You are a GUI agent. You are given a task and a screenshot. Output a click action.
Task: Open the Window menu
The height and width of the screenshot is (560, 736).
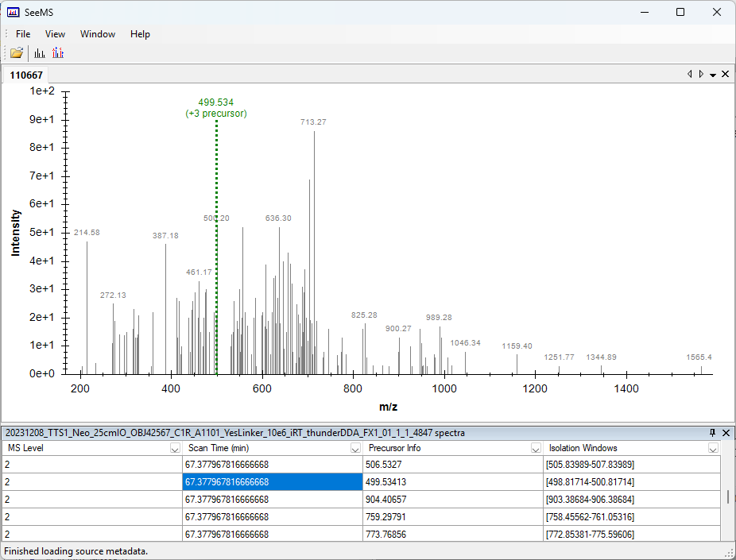click(97, 34)
